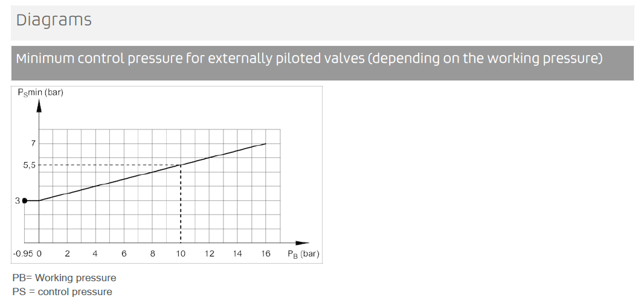Click the 8 tick label on horizontal axis
Screen dimensions: 644x303
coord(152,253)
